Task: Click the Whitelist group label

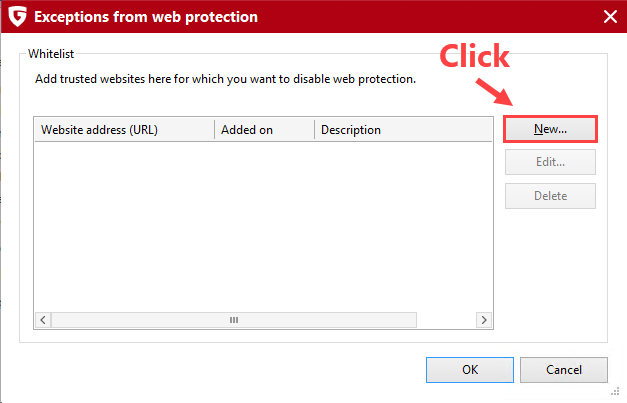Action: point(52,54)
